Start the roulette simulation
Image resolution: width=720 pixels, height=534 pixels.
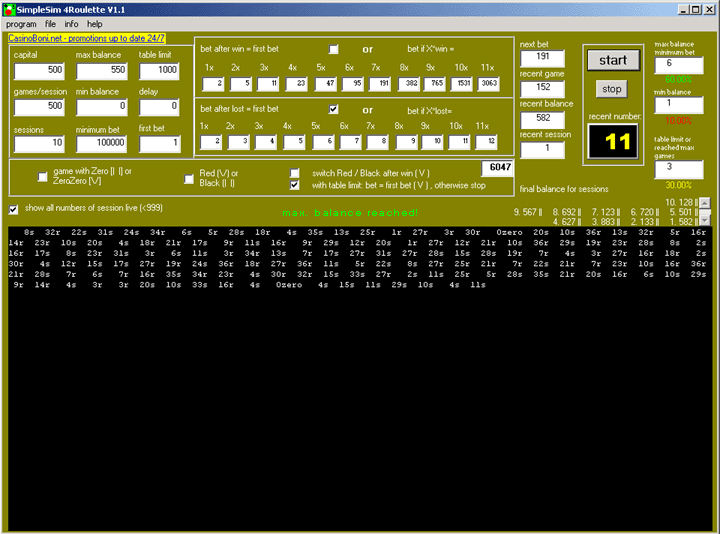tap(613, 60)
